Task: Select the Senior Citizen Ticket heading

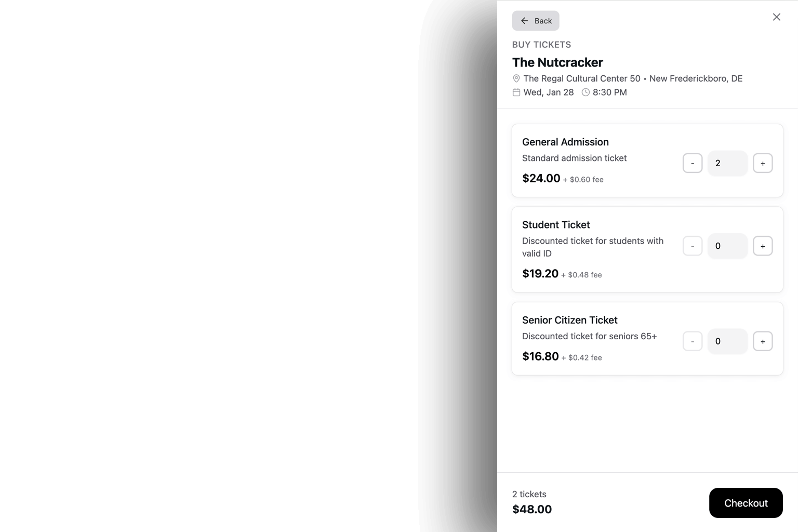Action: coord(569,320)
